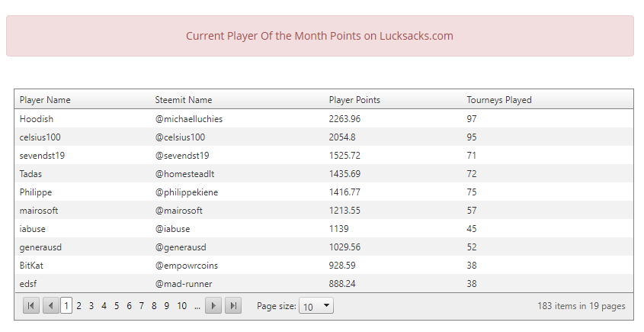Go to the previous page of results
The width and height of the screenshot is (644, 332).
coord(51,306)
